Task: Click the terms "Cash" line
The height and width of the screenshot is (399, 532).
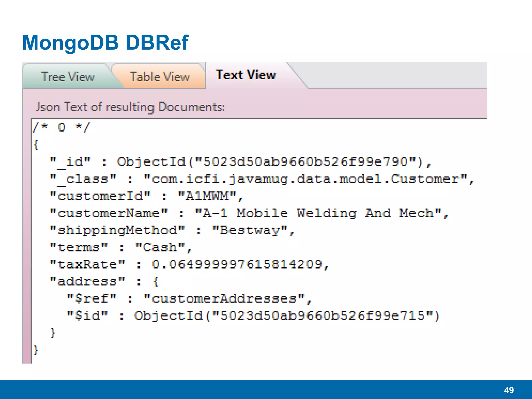Action: tap(121, 248)
